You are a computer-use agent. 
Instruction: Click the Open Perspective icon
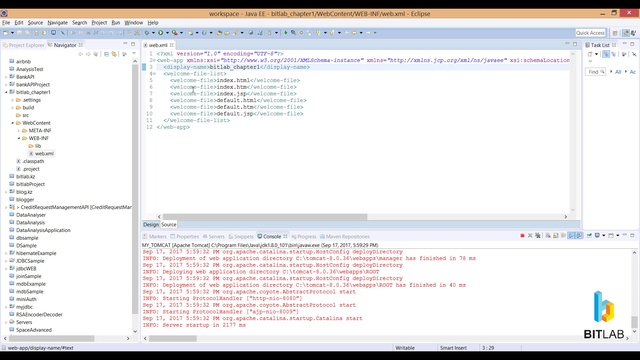click(615, 33)
